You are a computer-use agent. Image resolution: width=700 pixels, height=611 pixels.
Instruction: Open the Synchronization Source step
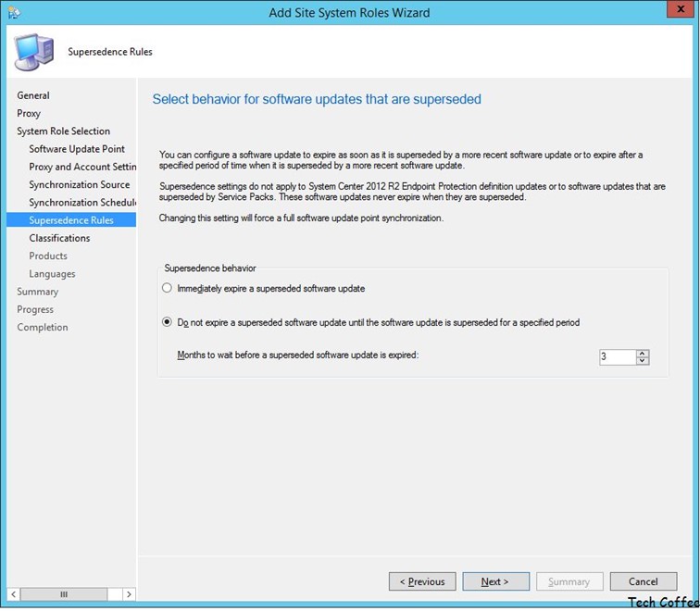pos(80,185)
